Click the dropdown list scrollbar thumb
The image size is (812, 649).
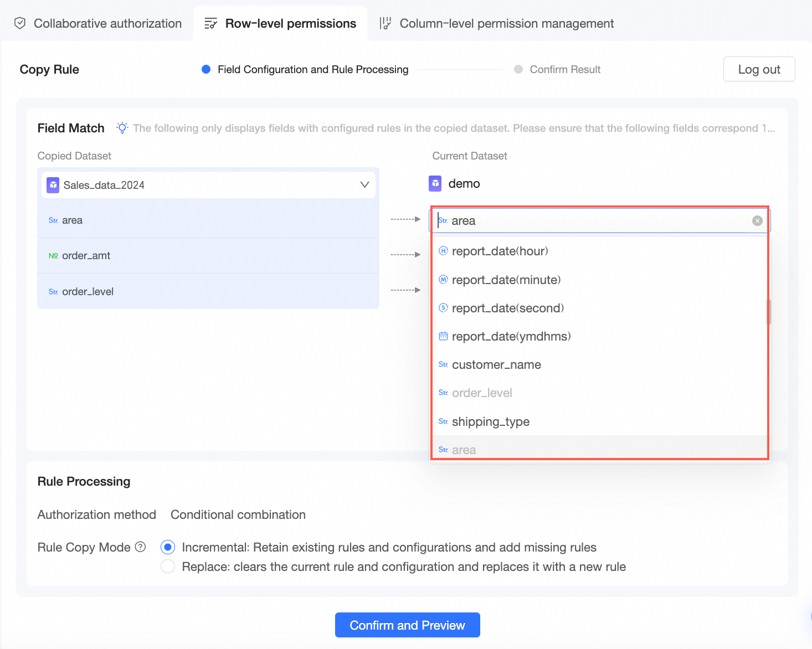point(768,312)
